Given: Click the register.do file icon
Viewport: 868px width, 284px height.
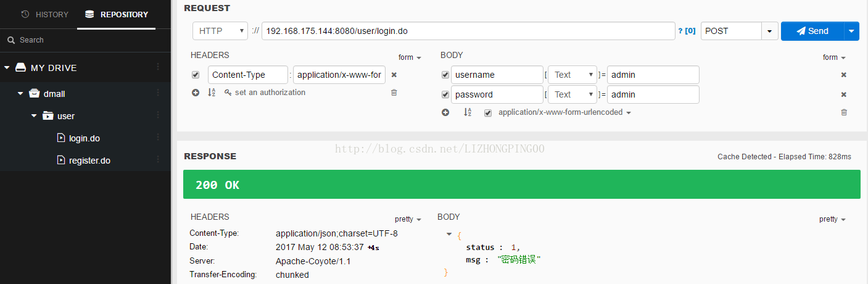Looking at the screenshot, I should point(60,160).
